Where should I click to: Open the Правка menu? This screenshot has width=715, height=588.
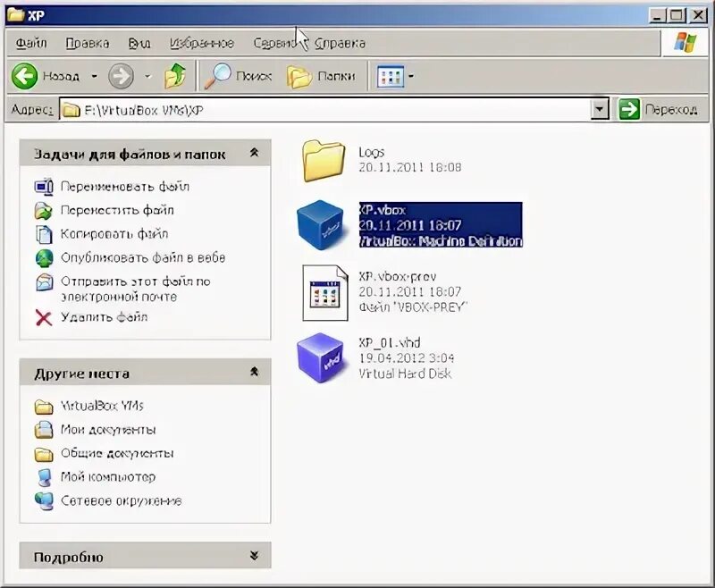pos(87,43)
